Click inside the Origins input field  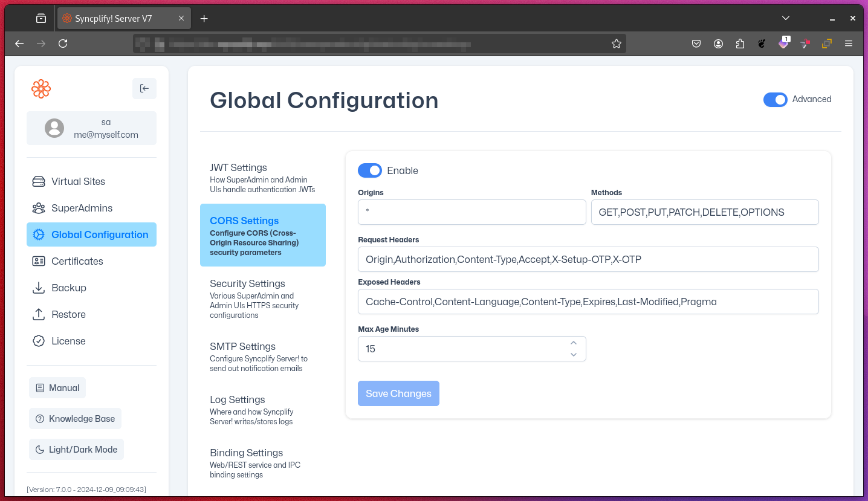(x=471, y=212)
